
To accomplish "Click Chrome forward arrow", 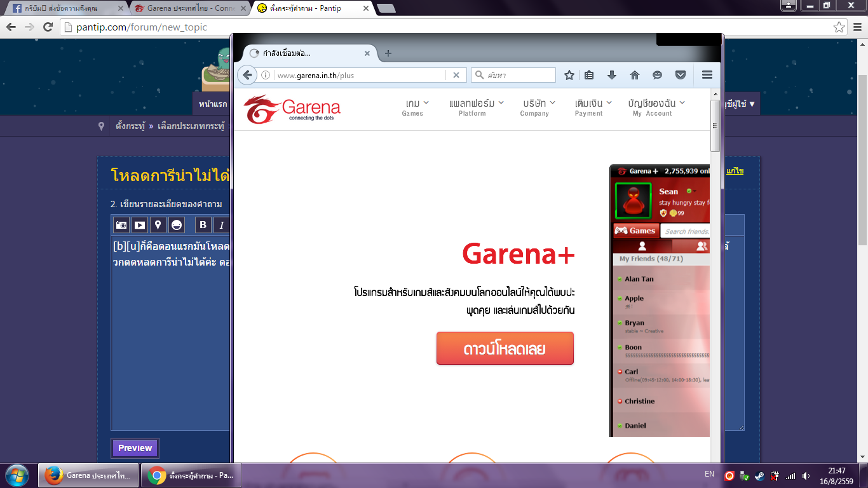I will 29,27.
